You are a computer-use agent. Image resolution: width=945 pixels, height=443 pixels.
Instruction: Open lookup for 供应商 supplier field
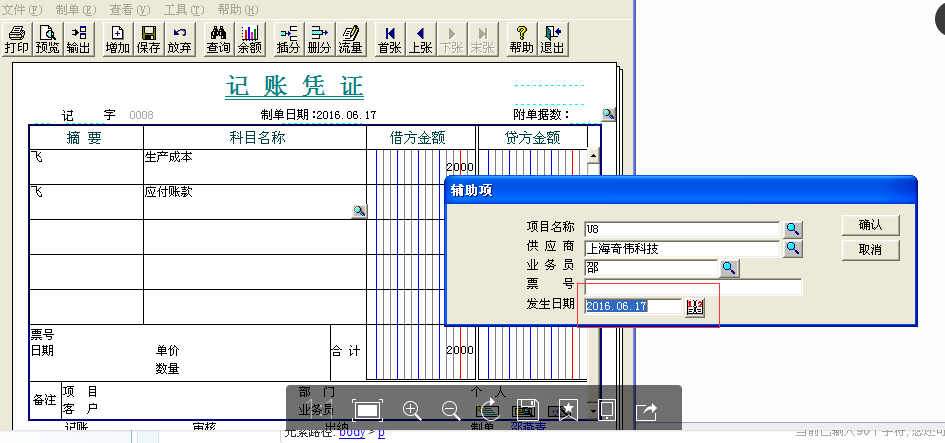[792, 248]
